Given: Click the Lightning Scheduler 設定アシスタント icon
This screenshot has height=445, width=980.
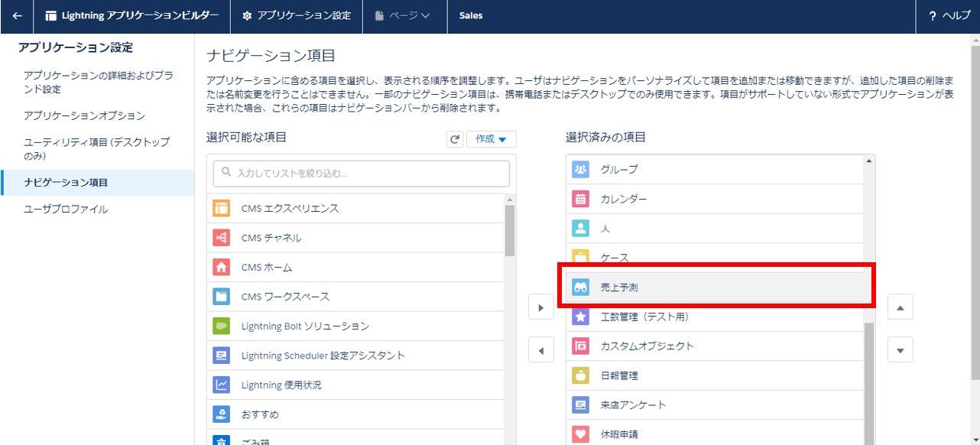Looking at the screenshot, I should point(221,356).
